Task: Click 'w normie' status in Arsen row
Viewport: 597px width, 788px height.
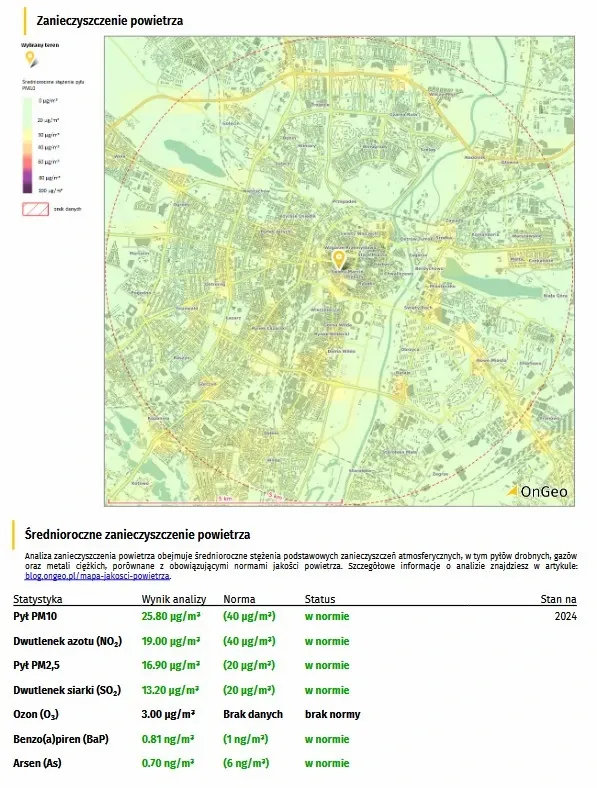Action: 327,763
